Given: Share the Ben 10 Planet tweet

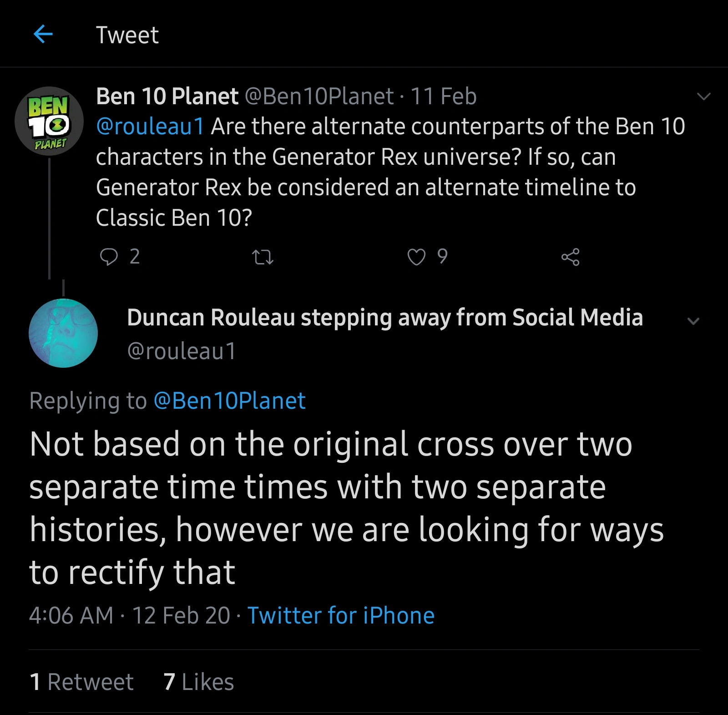Looking at the screenshot, I should [x=570, y=257].
